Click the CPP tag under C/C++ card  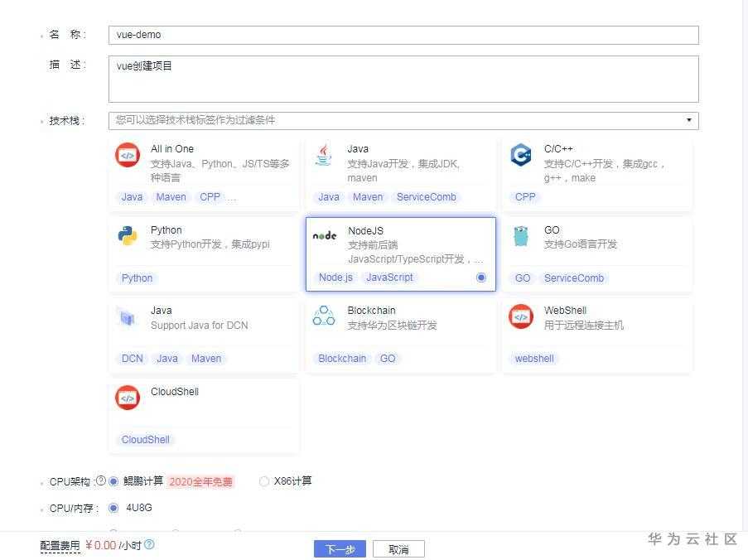[524, 197]
